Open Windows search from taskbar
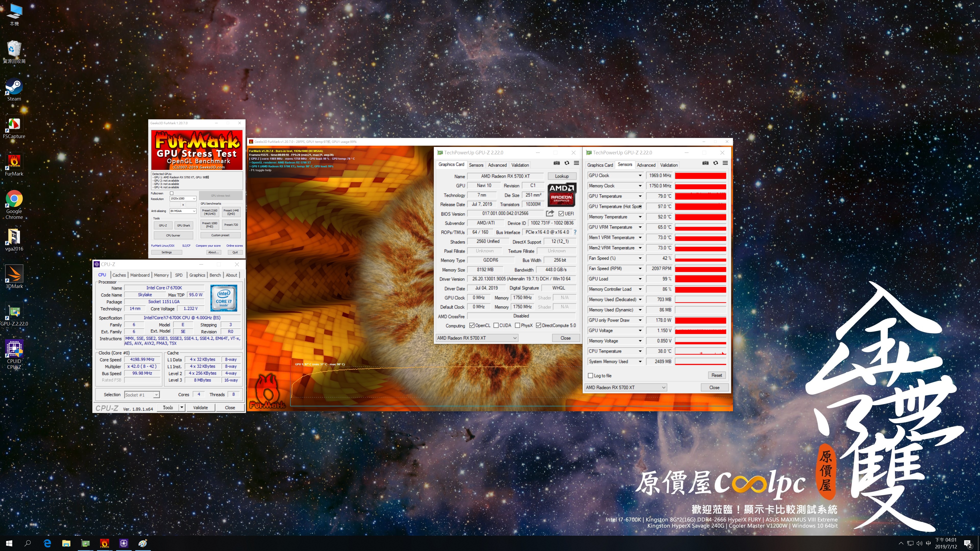This screenshot has width=980, height=551. pyautogui.click(x=28, y=543)
